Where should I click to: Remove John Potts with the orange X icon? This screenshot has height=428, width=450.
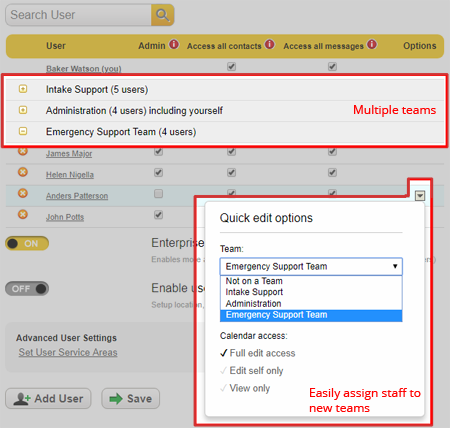point(23,214)
